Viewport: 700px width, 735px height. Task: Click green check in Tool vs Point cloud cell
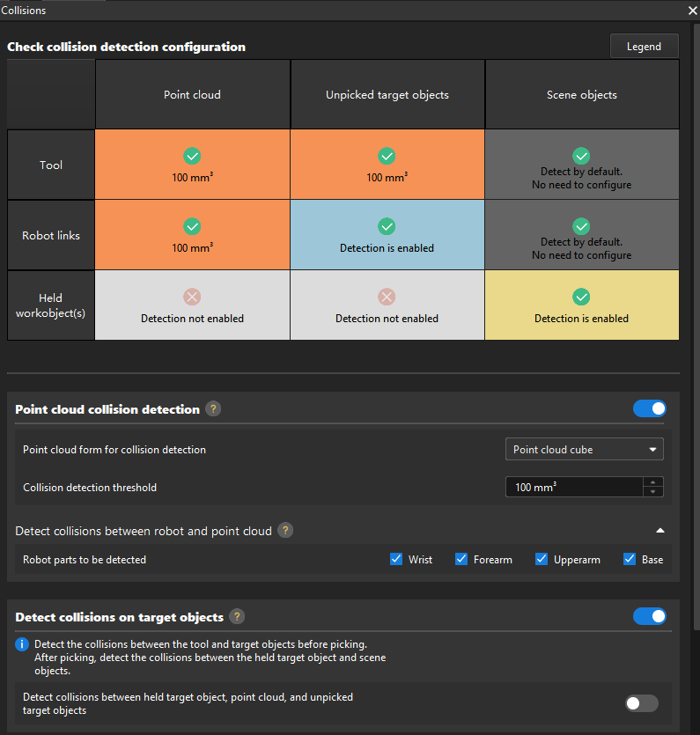coord(192,156)
